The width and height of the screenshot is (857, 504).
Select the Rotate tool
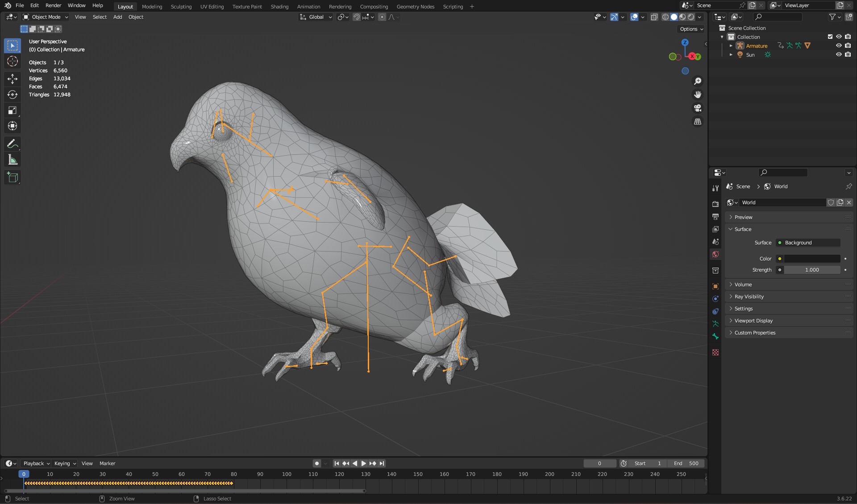[x=12, y=95]
